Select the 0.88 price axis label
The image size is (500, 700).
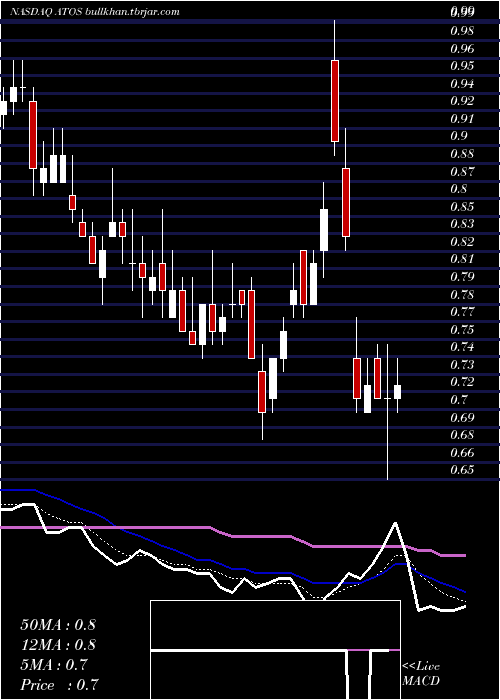click(x=462, y=154)
